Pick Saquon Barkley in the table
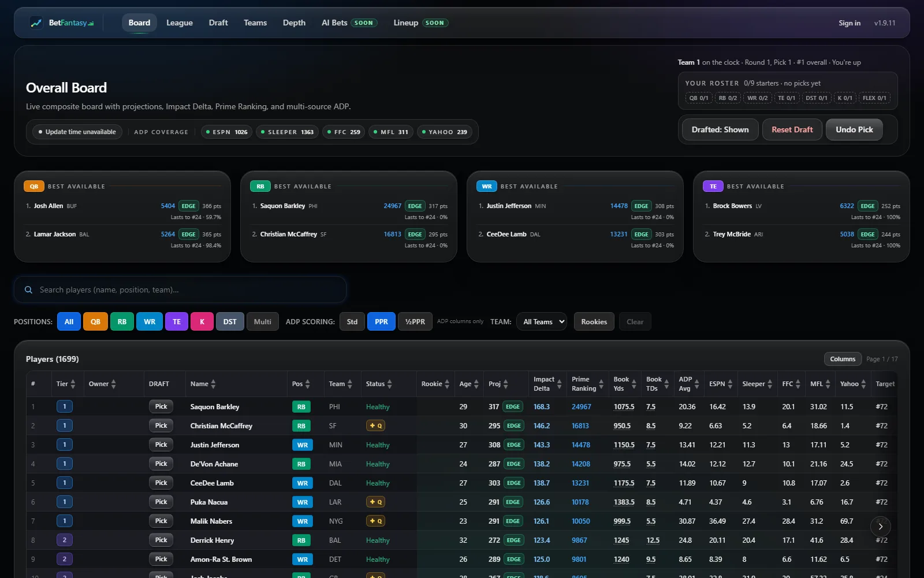The width and height of the screenshot is (924, 578). pyautogui.click(x=161, y=407)
